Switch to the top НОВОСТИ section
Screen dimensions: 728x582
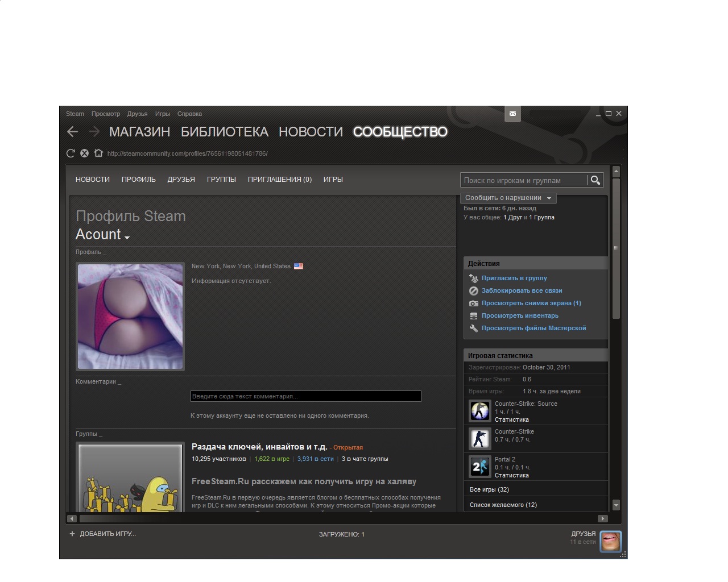311,132
